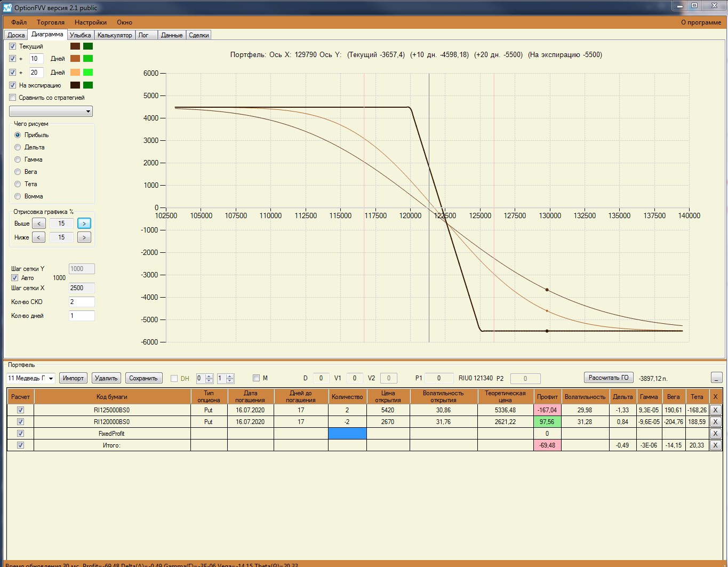Screen dimensions: 728x567
Task: Click the up arrow on the spinner showing 0
Action: tap(209, 376)
